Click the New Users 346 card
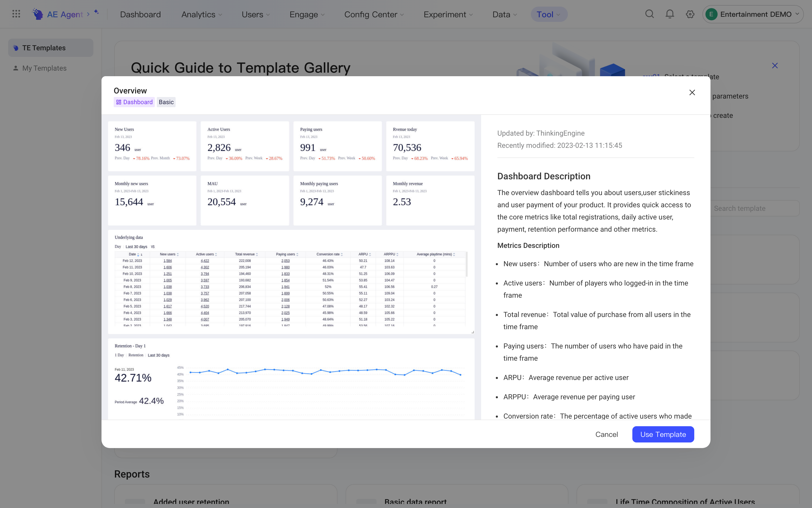The height and width of the screenshot is (508, 812). [x=152, y=146]
